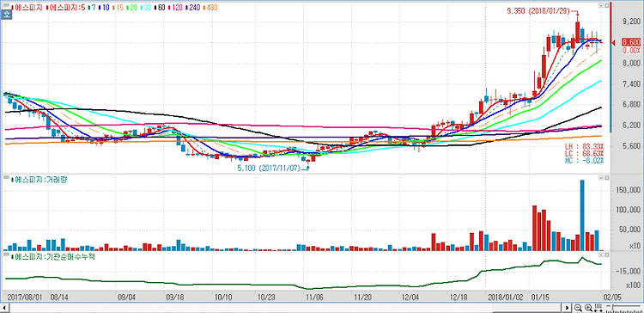Click the small chart menu icon in the top-left corner
Screen dimensions: 644x313
(6, 5)
